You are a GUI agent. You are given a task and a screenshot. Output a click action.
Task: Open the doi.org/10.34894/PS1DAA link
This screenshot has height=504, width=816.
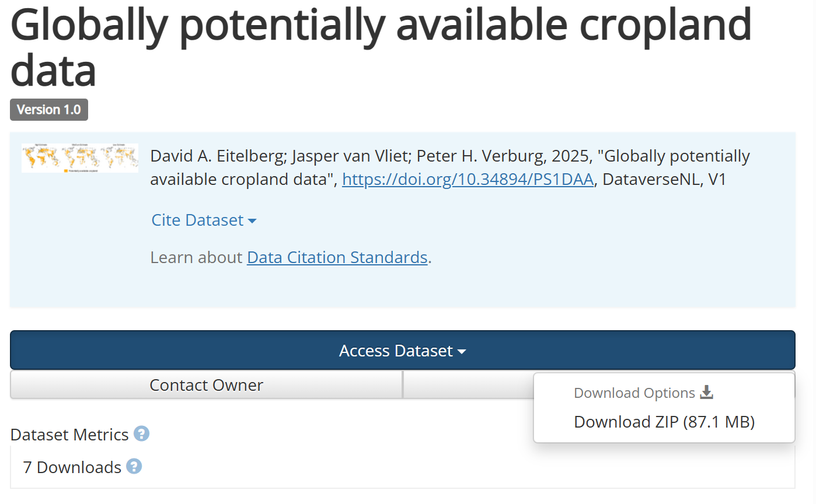coord(468,179)
